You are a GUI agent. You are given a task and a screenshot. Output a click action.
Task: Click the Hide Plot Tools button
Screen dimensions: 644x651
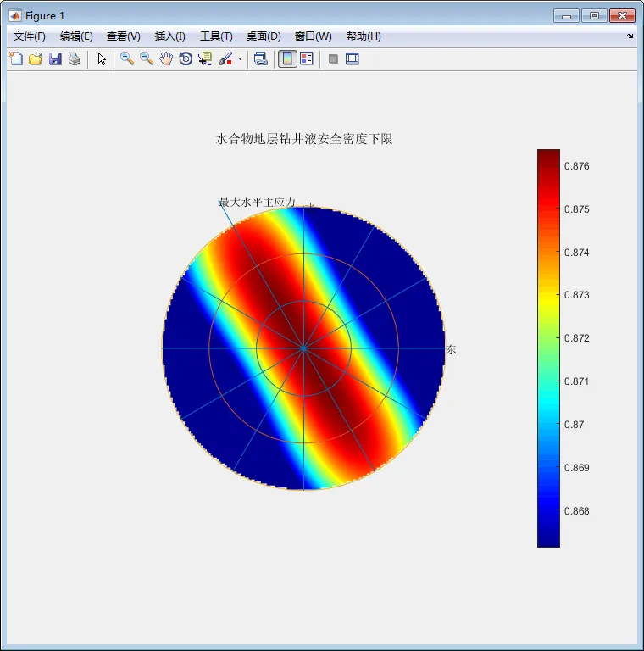333,58
